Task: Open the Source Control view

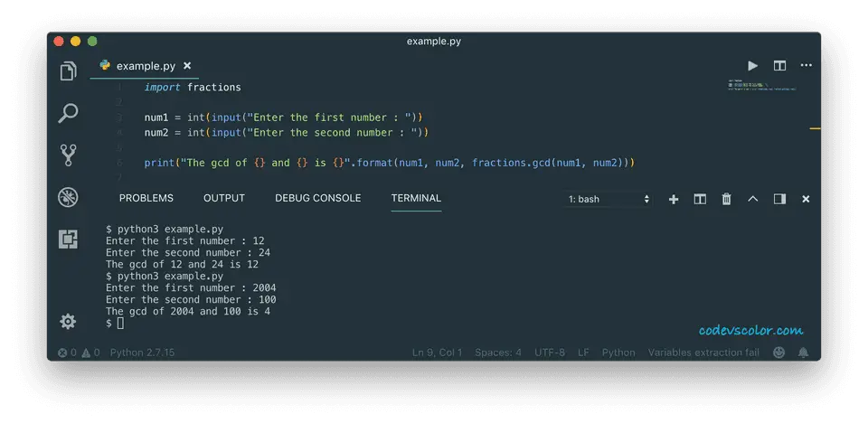Action: click(x=68, y=155)
